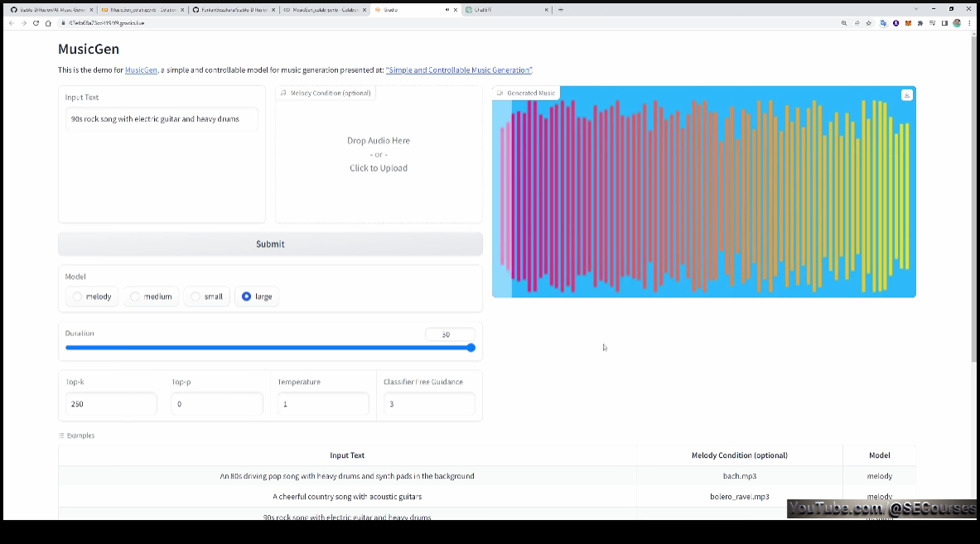Click the Google Translate icon in address bar

tap(883, 23)
